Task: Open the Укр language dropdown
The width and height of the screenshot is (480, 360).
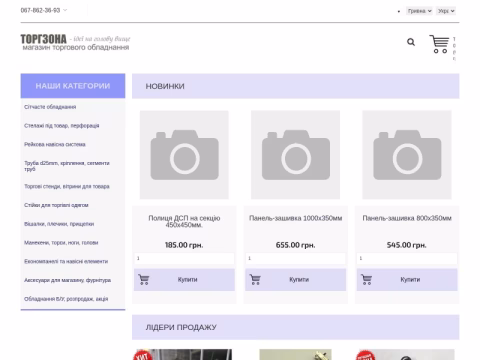Action: click(446, 11)
